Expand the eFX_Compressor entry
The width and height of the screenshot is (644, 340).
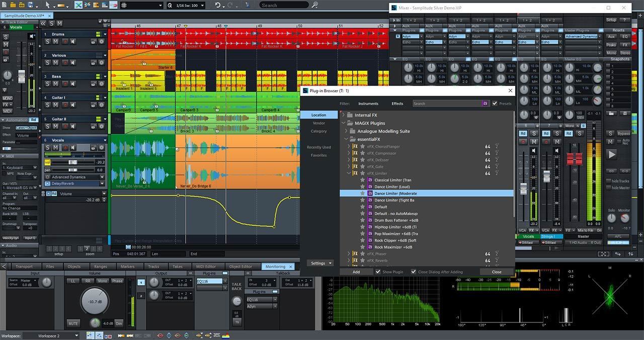(x=349, y=153)
